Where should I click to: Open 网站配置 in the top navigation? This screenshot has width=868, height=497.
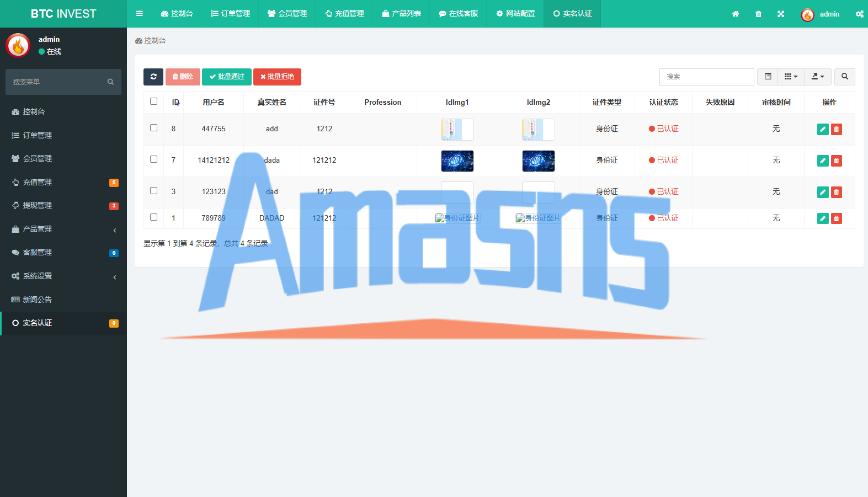[515, 14]
